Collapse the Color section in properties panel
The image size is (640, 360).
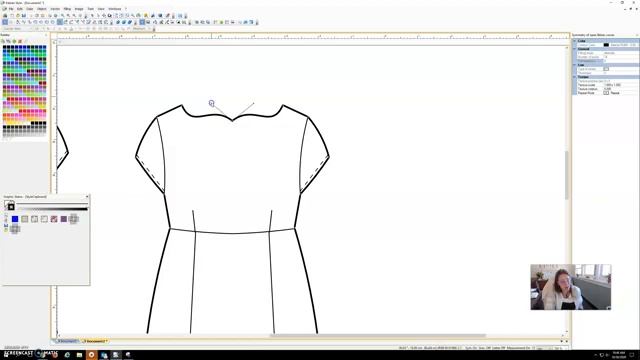click(x=575, y=41)
